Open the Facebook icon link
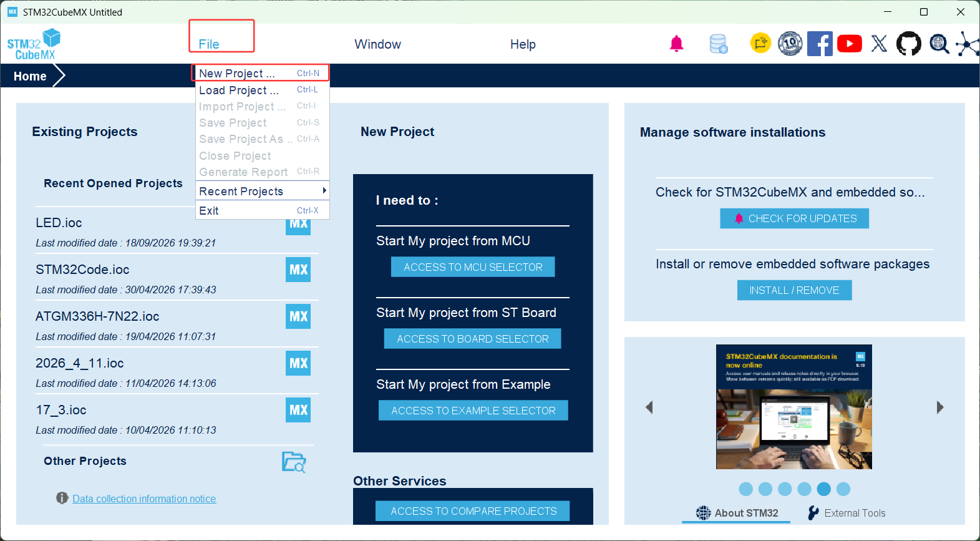Viewport: 980px width, 541px height. pyautogui.click(x=820, y=44)
